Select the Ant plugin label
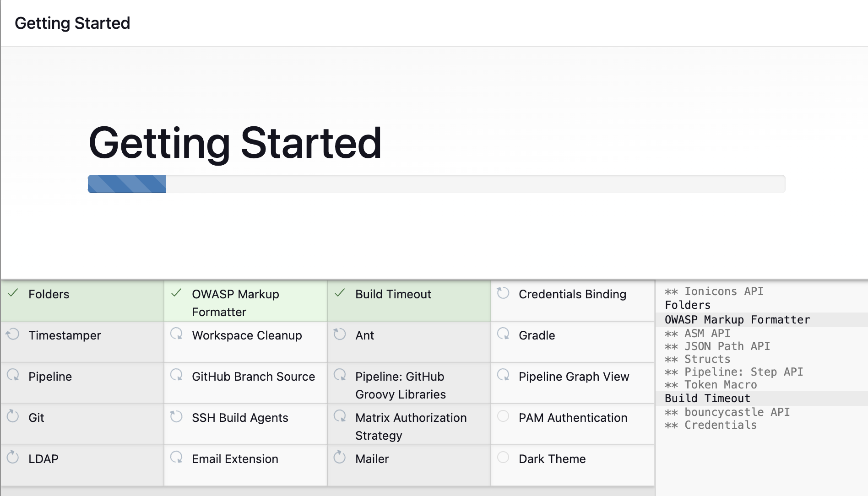Image resolution: width=868 pixels, height=496 pixels. coord(364,335)
